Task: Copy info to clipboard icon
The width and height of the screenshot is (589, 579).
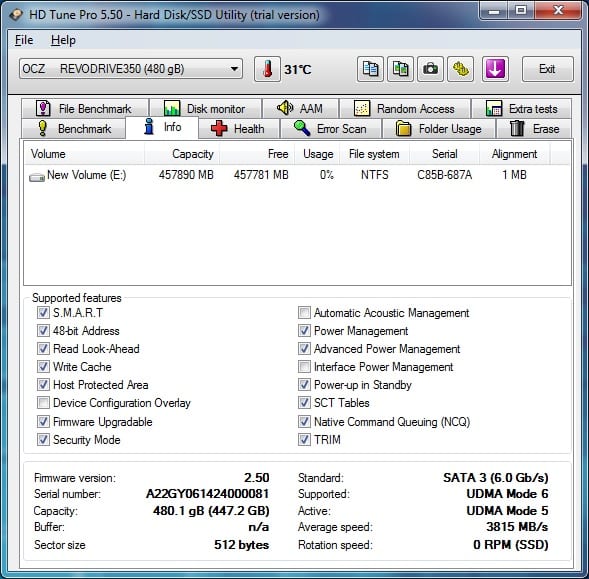Action: point(370,69)
